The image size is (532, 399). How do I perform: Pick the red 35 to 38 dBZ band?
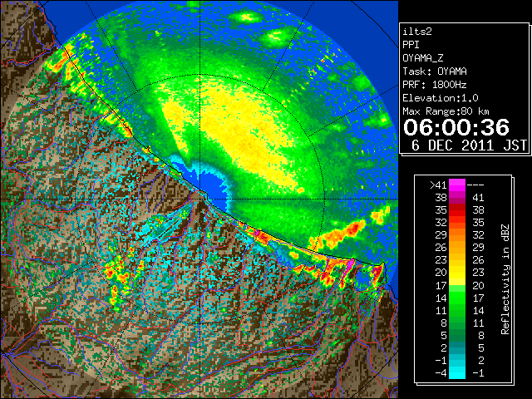coord(457,210)
